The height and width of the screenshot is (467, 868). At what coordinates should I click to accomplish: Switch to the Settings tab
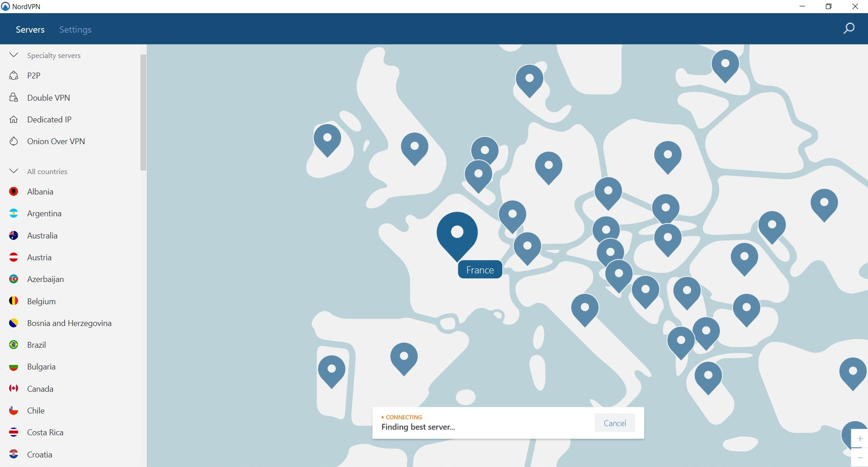coord(75,29)
